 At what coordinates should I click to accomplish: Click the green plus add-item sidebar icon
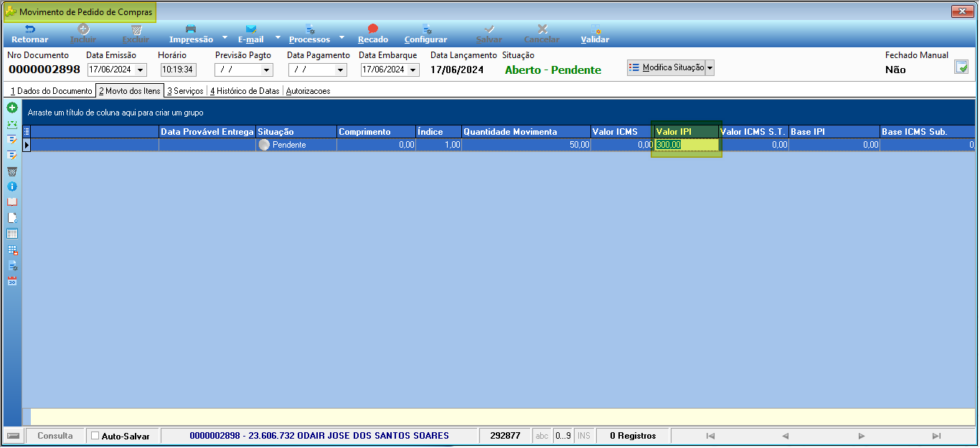coord(12,108)
